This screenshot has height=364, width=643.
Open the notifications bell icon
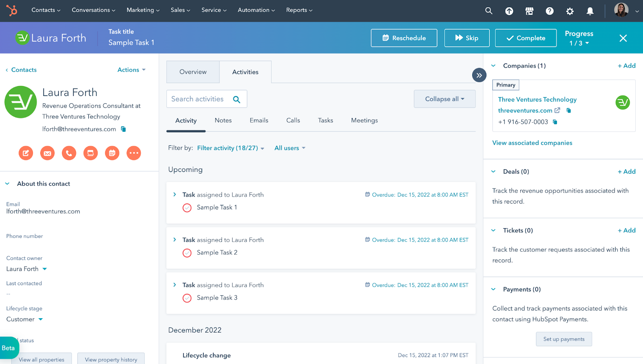(x=590, y=11)
